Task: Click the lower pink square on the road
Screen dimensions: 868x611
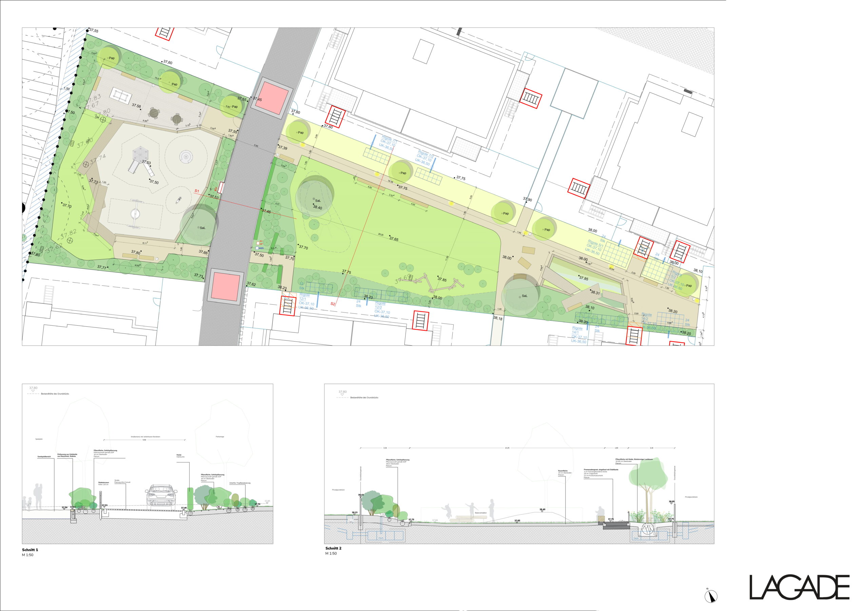Action: 225,287
